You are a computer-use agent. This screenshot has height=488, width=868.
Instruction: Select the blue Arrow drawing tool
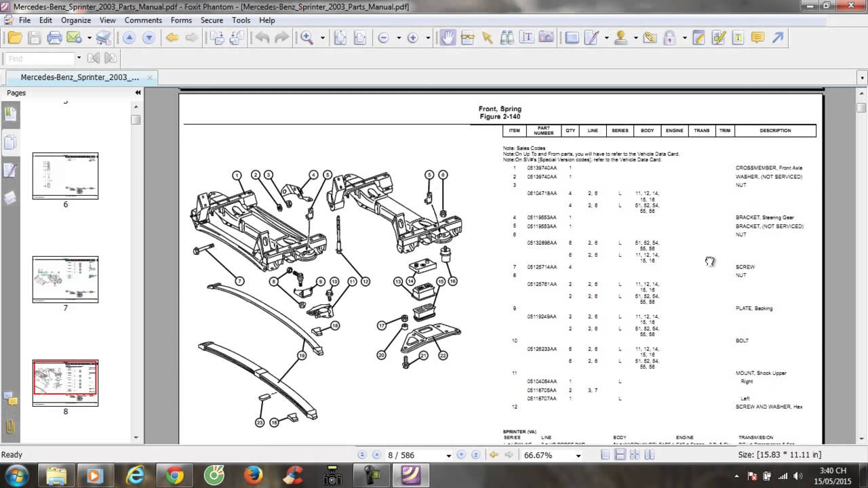coord(778,38)
